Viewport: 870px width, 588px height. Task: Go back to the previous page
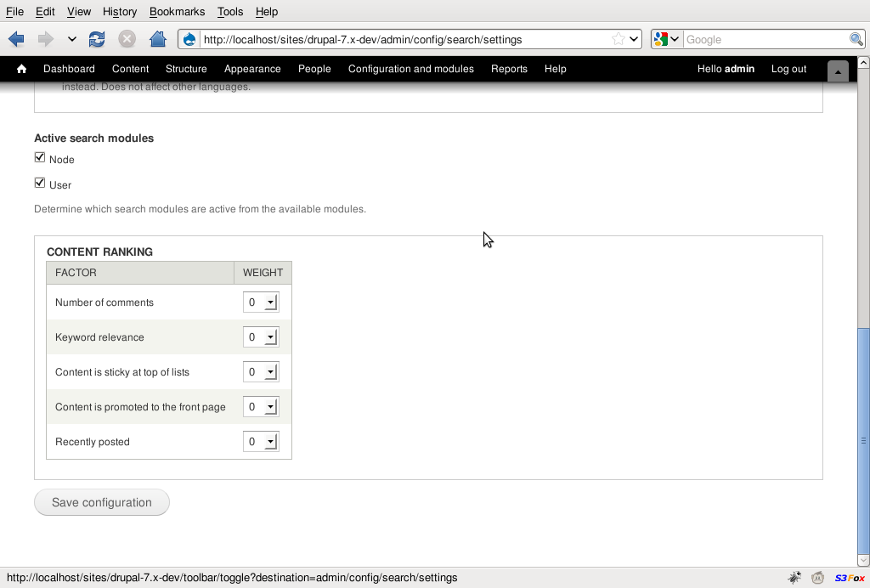15,38
